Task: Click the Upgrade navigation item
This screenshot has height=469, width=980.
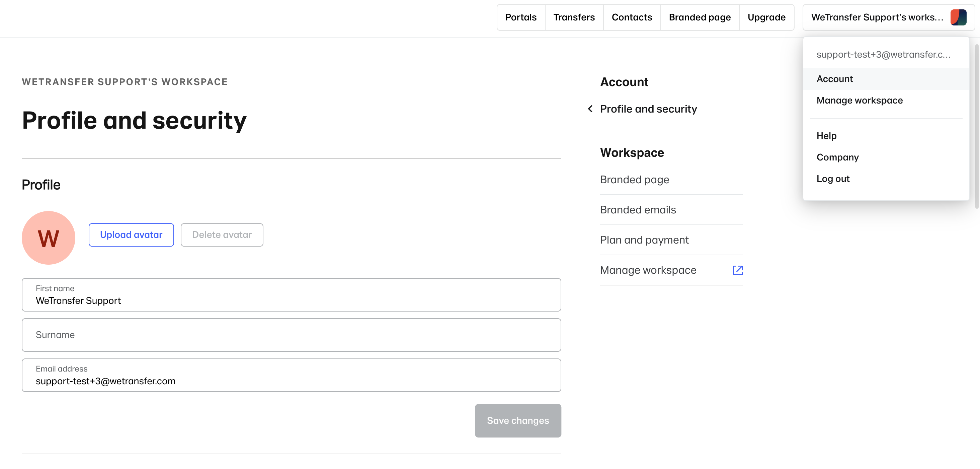Action: coord(766,17)
